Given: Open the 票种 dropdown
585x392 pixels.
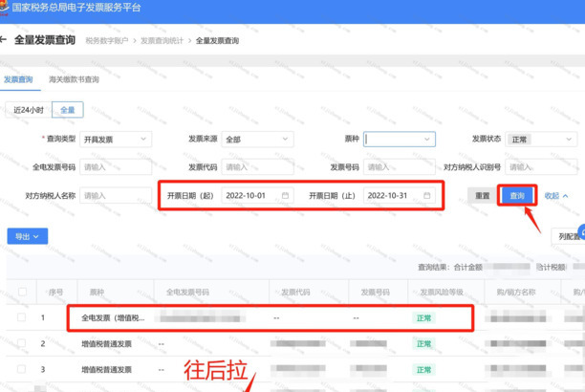Looking at the screenshot, I should pos(399,140).
